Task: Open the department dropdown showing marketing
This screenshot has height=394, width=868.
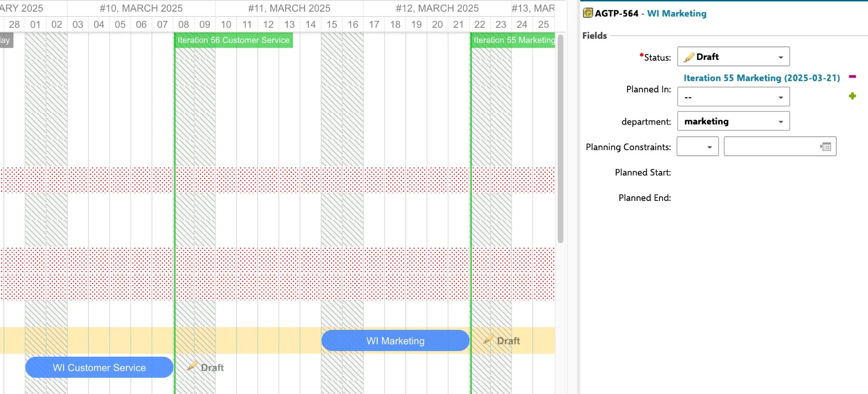Action: (x=733, y=121)
